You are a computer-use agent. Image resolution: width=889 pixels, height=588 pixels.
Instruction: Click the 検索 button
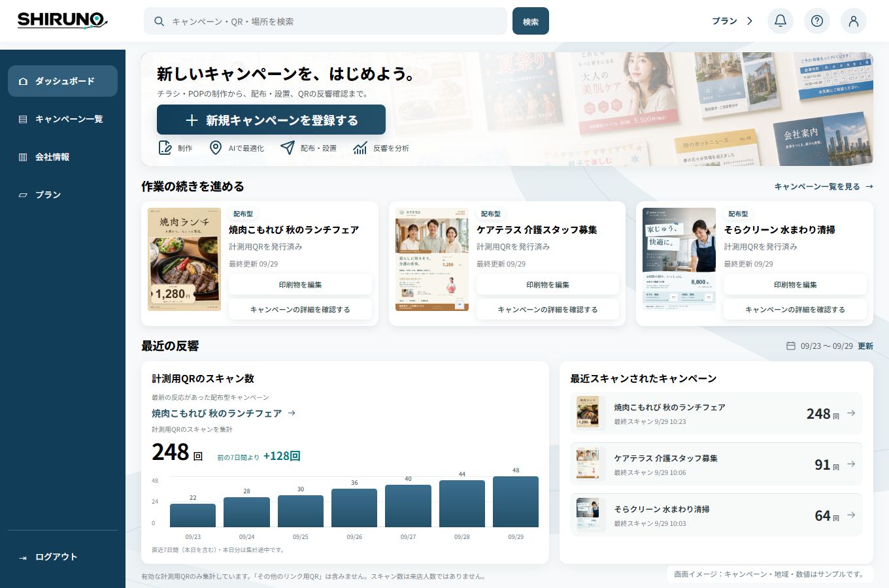pyautogui.click(x=531, y=21)
